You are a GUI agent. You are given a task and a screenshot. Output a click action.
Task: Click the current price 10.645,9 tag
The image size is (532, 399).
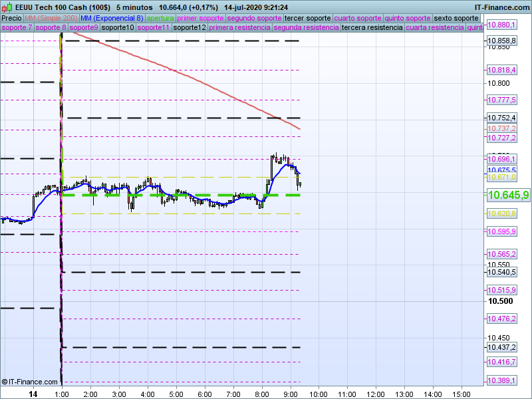pos(508,195)
